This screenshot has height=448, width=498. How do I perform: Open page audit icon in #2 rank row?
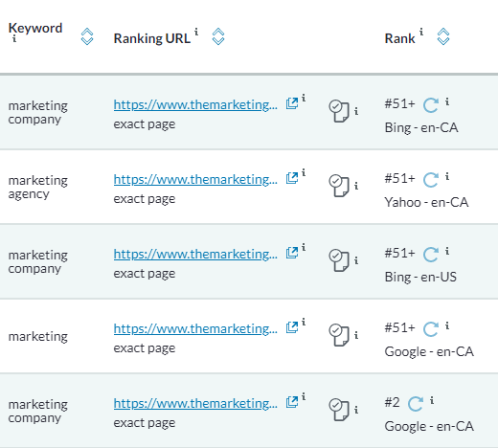coord(339,410)
